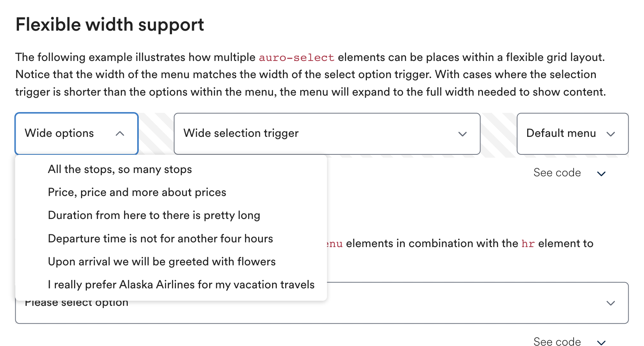Expand the first See code section
Screen dimensions: 644x346
point(557,173)
